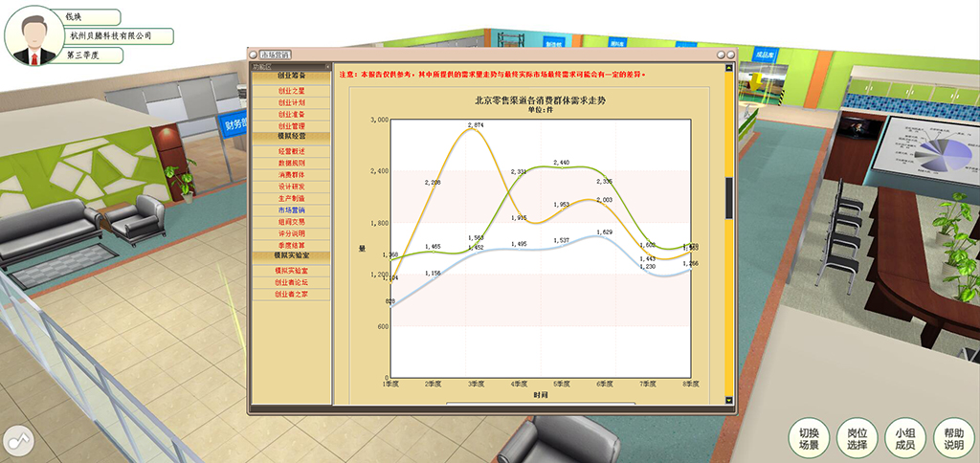Image resolution: width=980 pixels, height=463 pixels.
Task: Click 生产制造 in the sidebar
Action: pos(291,198)
